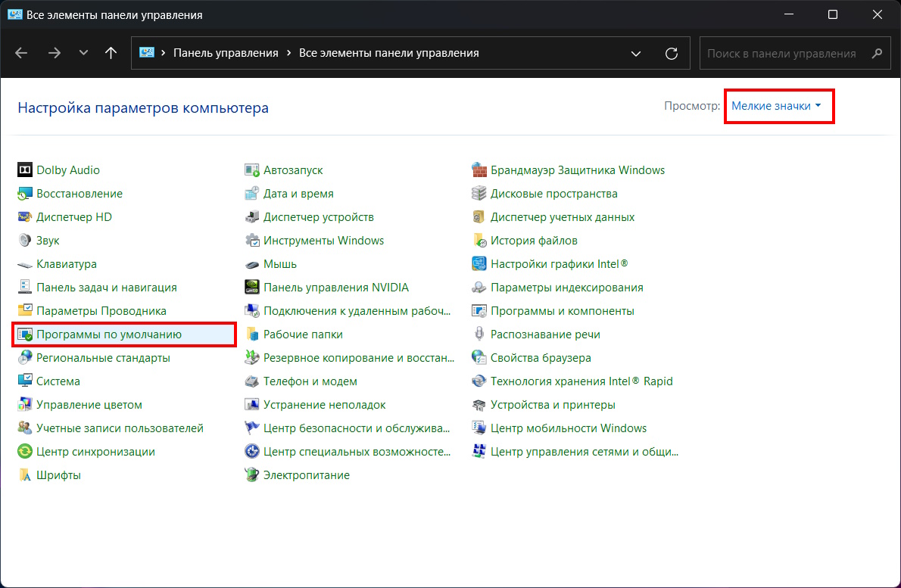Open Панель задач и навигация
Viewport: 901px width, 588px height.
pos(106,287)
